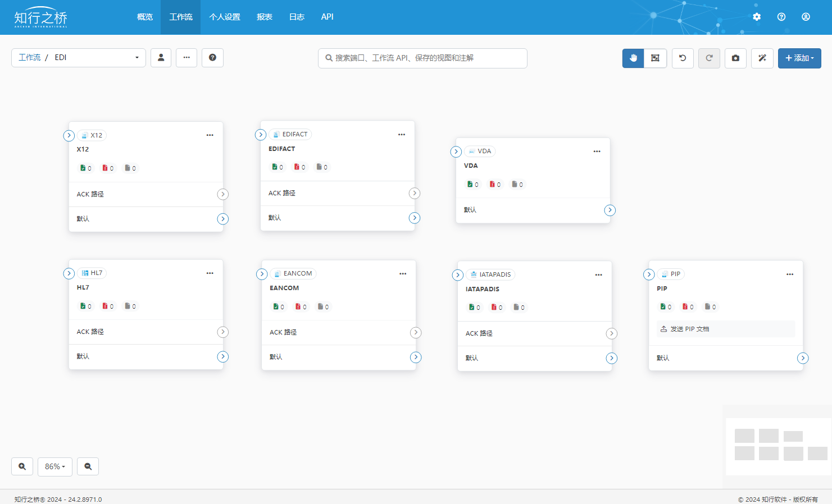Open the user account icon in header

click(x=806, y=17)
